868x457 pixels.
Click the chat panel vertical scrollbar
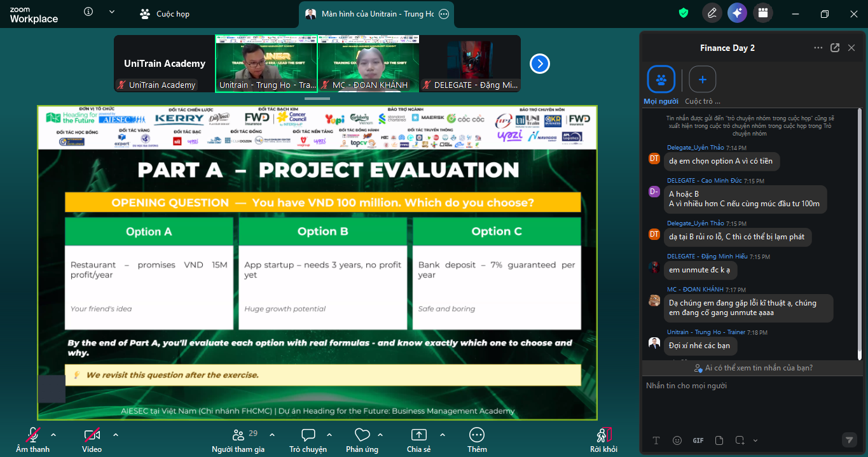pyautogui.click(x=860, y=230)
